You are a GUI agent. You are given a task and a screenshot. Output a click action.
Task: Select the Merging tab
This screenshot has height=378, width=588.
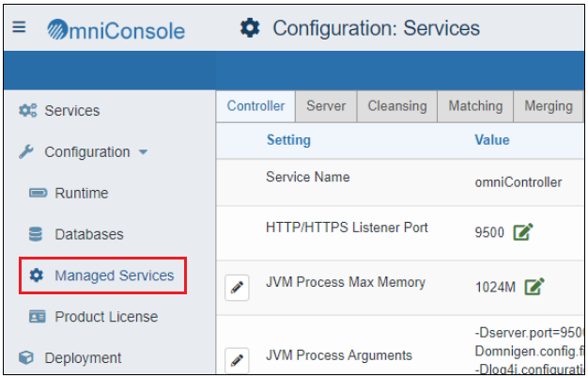549,106
